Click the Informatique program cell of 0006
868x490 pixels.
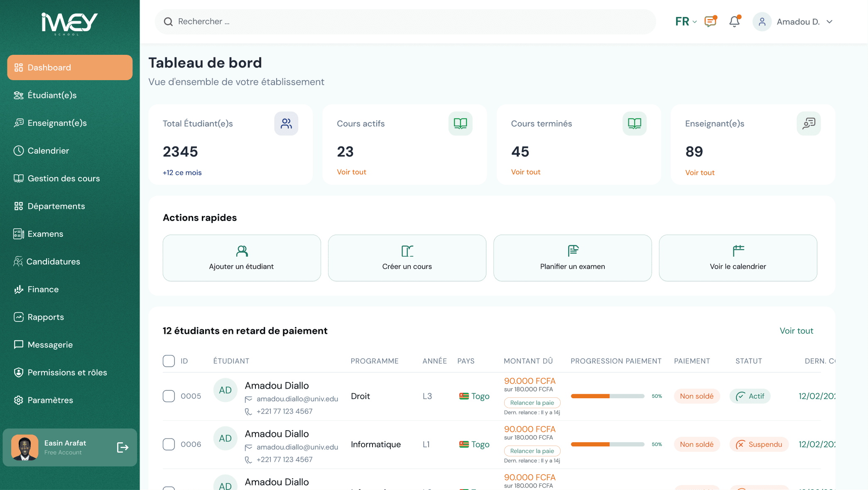376,444
